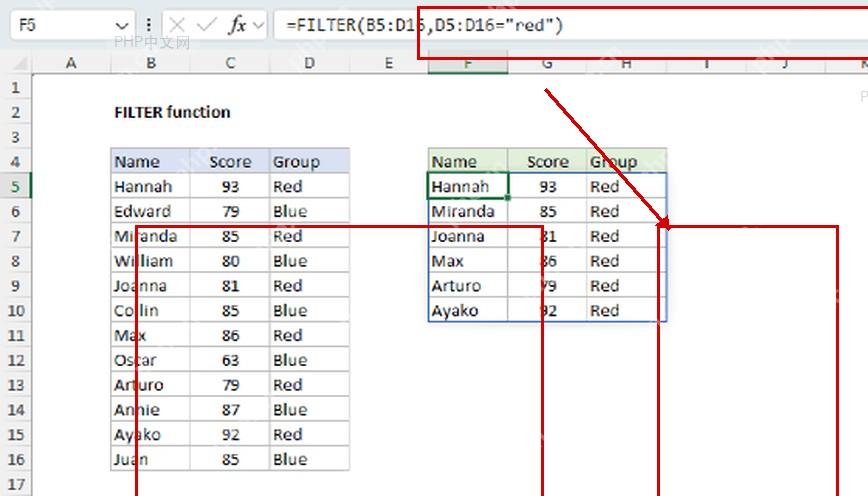Image resolution: width=868 pixels, height=496 pixels.
Task: Click the Select All corner triangle
Action: pos(20,64)
